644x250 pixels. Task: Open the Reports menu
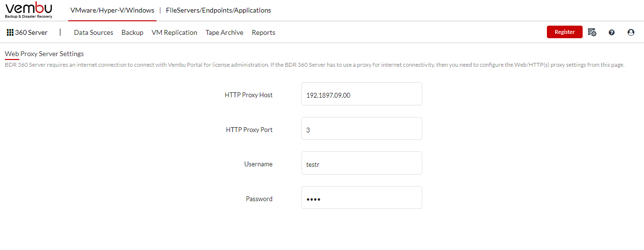[263, 32]
